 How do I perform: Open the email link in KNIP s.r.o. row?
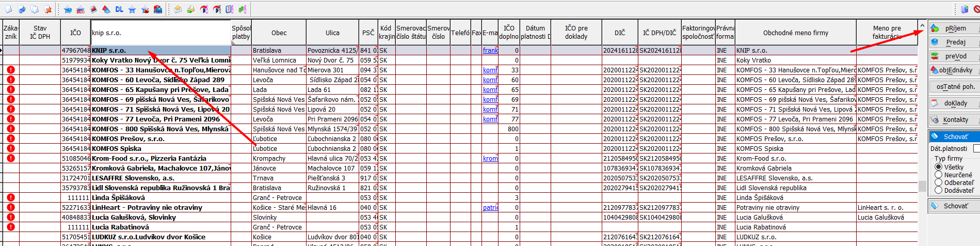[490, 50]
